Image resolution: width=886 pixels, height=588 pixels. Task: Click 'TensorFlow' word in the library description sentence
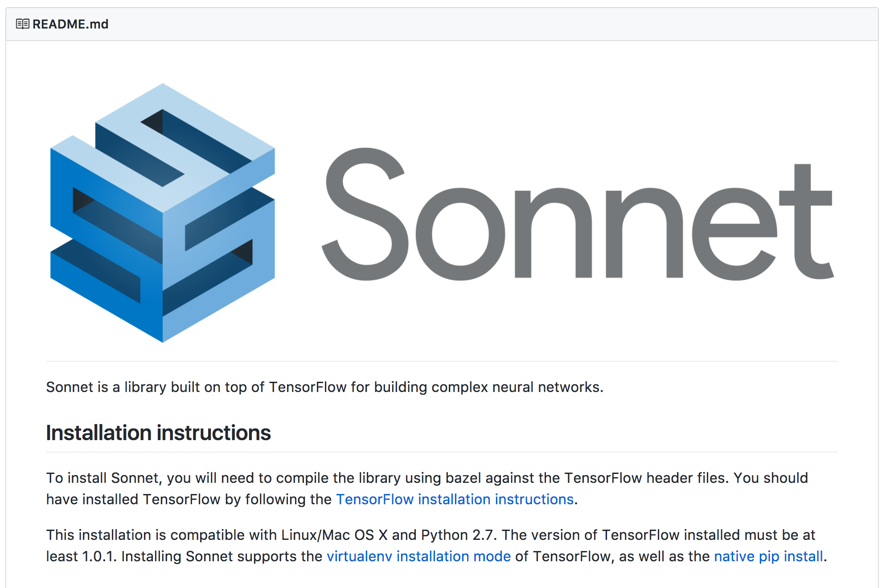[x=308, y=387]
